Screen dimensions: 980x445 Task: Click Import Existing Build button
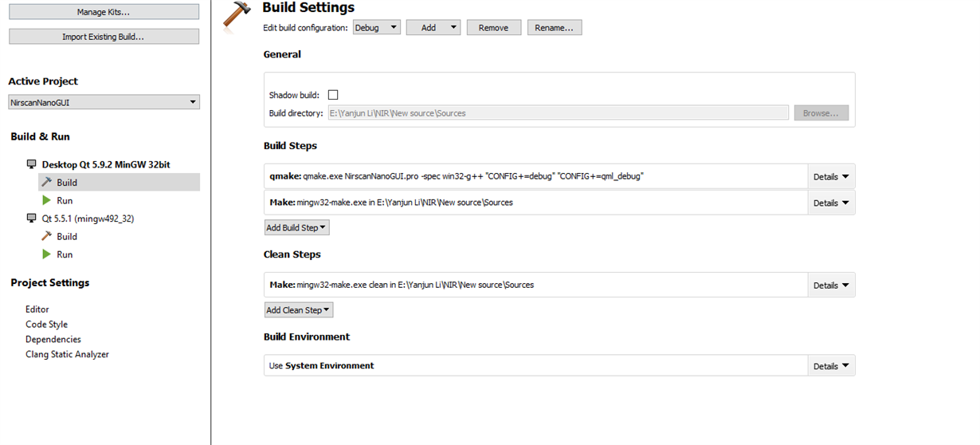[104, 37]
